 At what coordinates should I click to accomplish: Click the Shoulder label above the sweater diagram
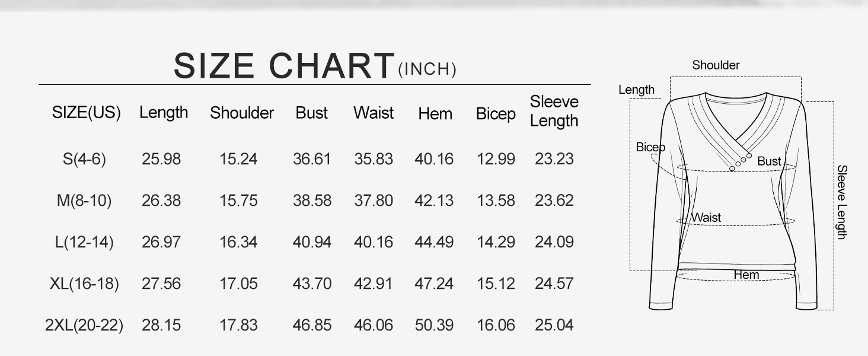pyautogui.click(x=716, y=65)
